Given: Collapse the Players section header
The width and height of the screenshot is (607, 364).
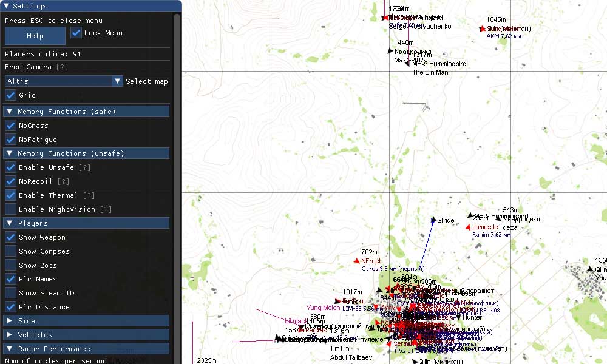Looking at the screenshot, I should tap(86, 223).
